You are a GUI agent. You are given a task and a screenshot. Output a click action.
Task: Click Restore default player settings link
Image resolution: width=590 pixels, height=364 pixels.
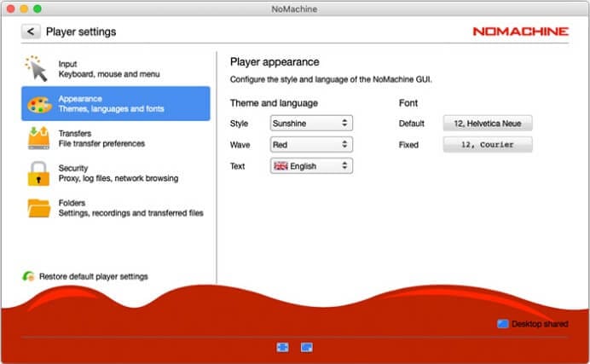click(93, 276)
